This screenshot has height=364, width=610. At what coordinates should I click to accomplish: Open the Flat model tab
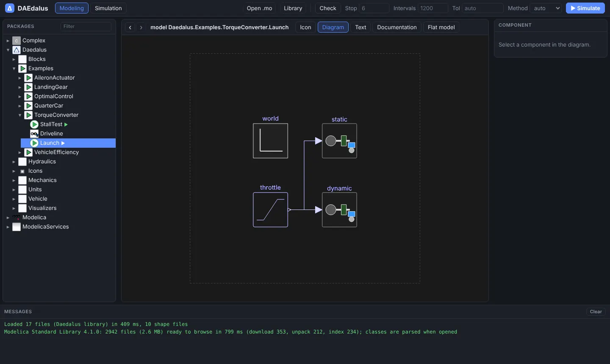pyautogui.click(x=441, y=27)
